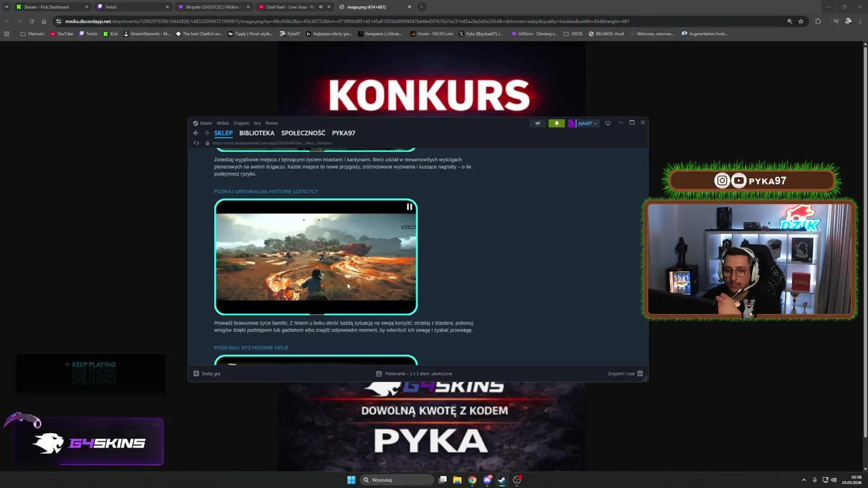Open the EXCEL bookmark folder
The image size is (868, 488).
click(574, 33)
